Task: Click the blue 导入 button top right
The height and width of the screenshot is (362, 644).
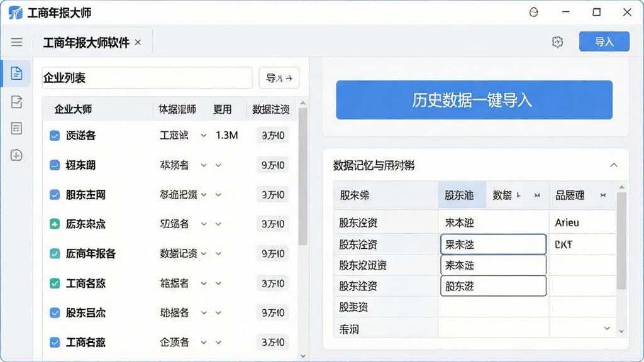Action: coord(604,41)
